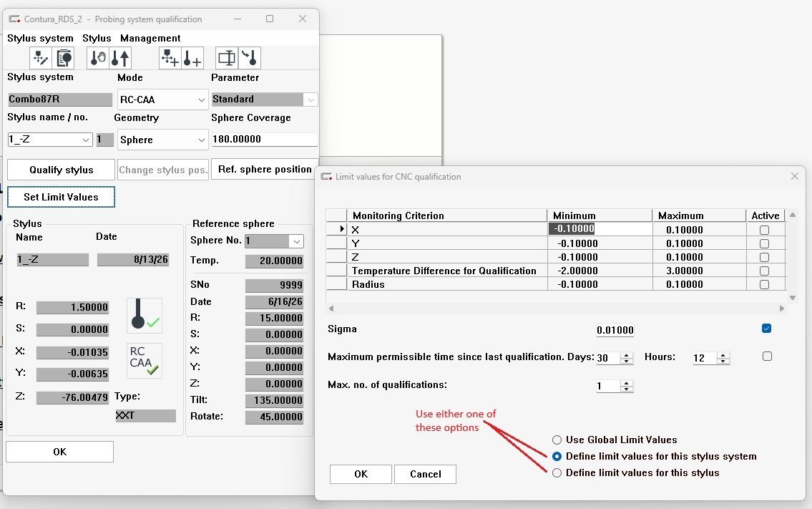Screen dimensions: 812x509
Task: Expand the Sphere No. dropdown
Action: 296,241
